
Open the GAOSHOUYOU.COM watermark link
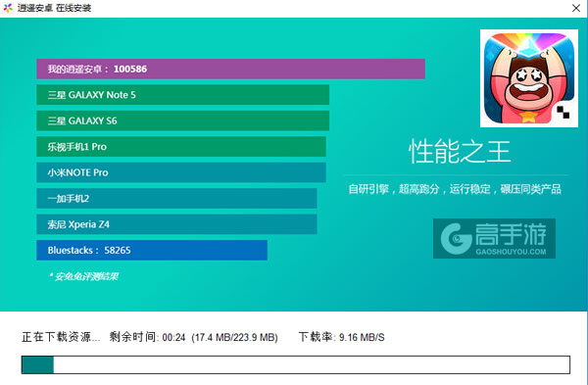(511, 252)
